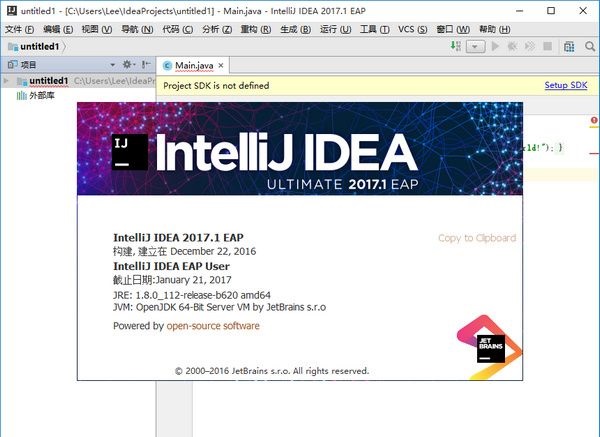Open the 文件 (F) menu
The width and height of the screenshot is (600, 437).
click(x=19, y=29)
